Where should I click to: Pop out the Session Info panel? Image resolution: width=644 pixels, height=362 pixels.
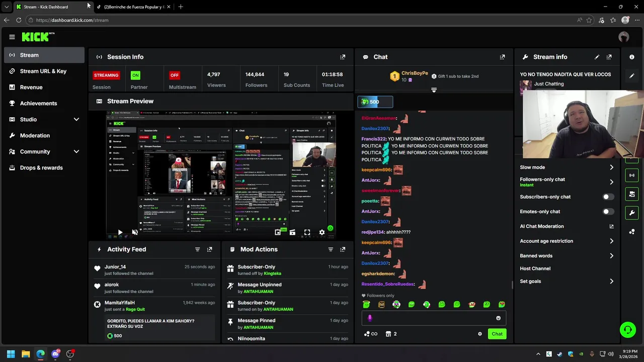(343, 57)
